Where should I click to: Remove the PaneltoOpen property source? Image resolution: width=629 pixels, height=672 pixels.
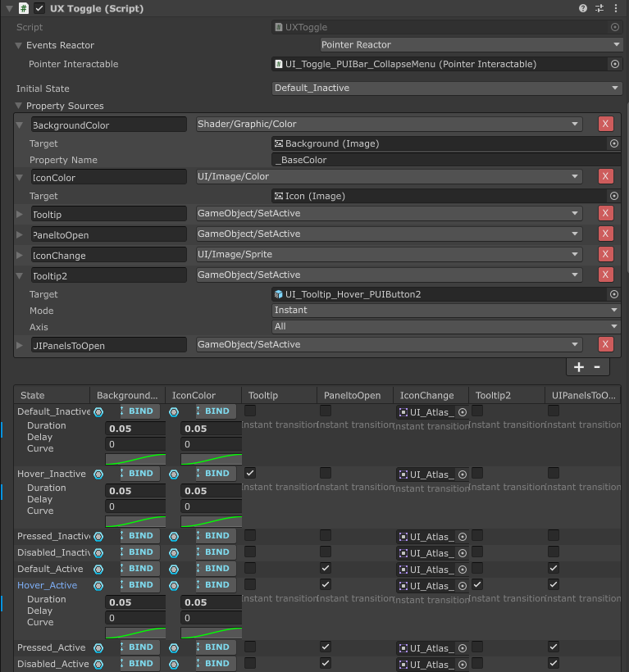(605, 234)
